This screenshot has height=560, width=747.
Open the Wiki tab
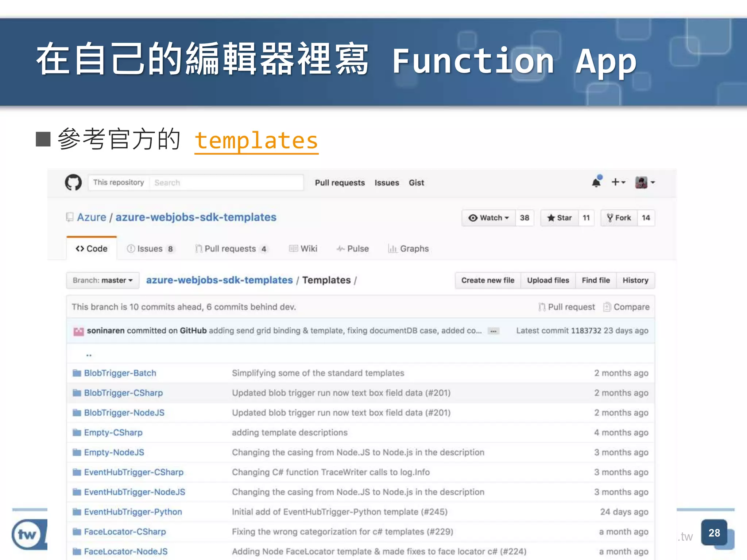(303, 249)
